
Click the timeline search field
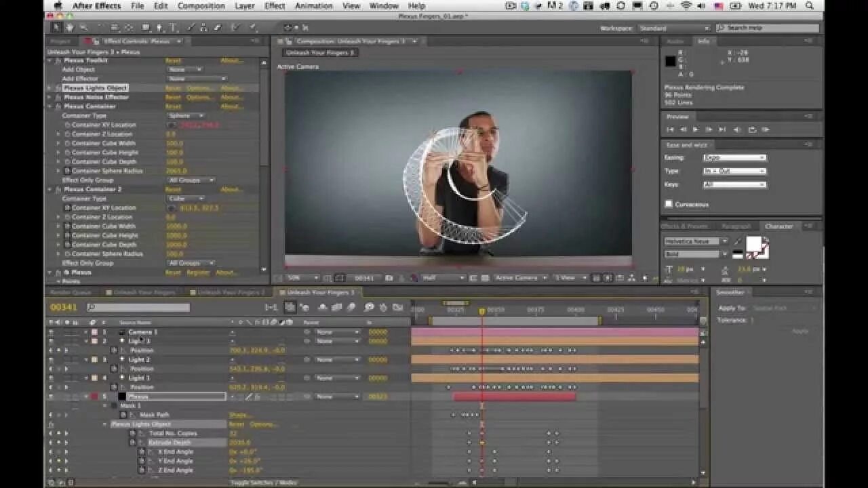(138, 308)
